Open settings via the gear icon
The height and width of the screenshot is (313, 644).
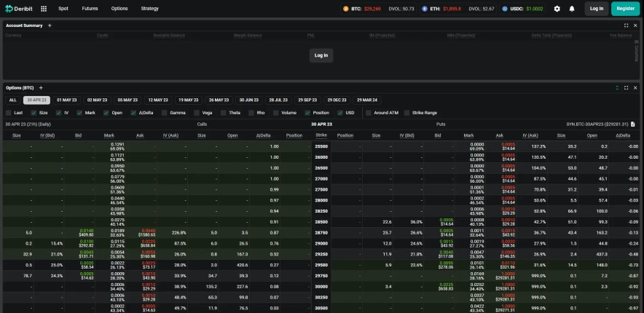557,9
